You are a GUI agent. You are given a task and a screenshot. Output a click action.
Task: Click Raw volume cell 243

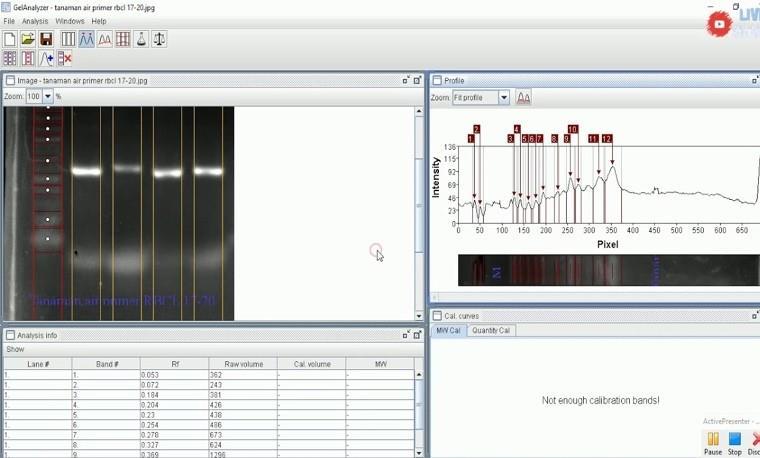243,385
